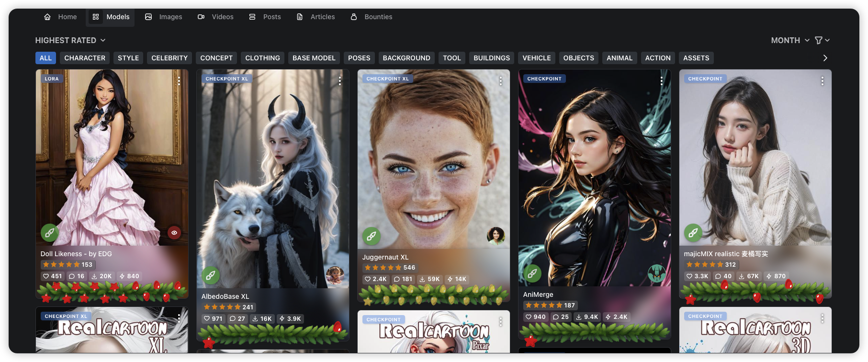Filter by CONCEPT category
The width and height of the screenshot is (868, 362).
216,58
